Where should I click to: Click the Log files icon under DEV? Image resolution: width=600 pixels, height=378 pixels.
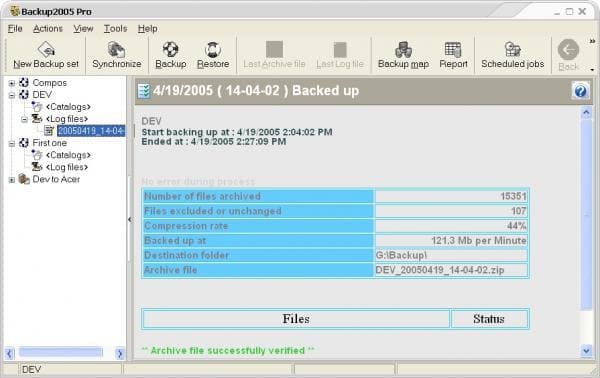pos(37,119)
